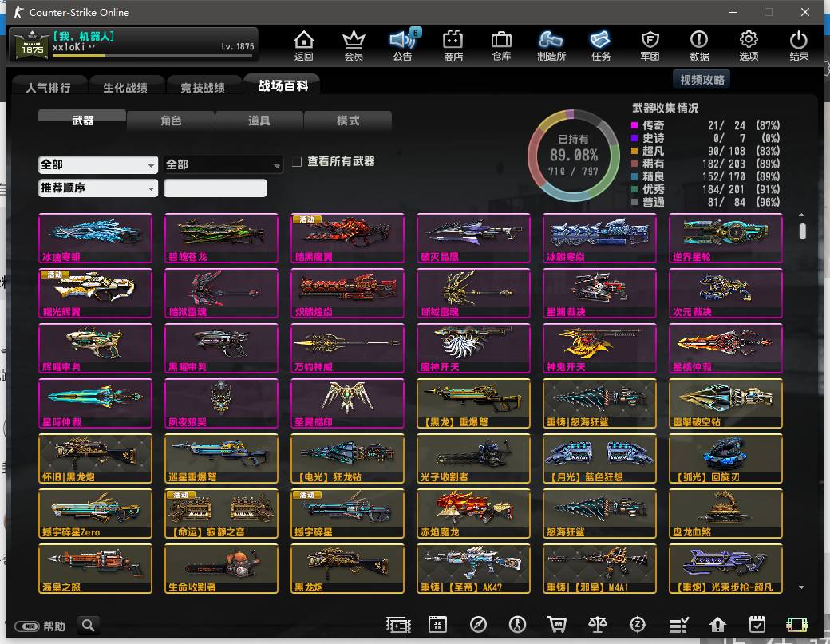
Task: Select the 冰魄寒蛸 weapon card
Action: 95,238
